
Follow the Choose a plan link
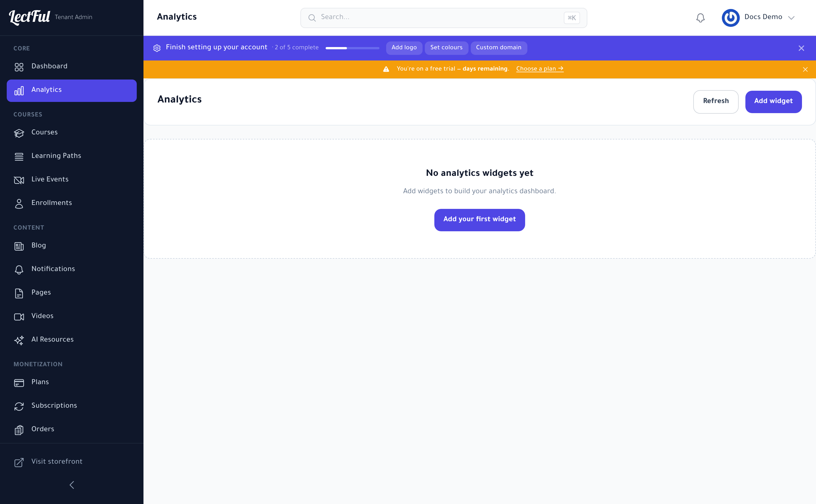540,69
